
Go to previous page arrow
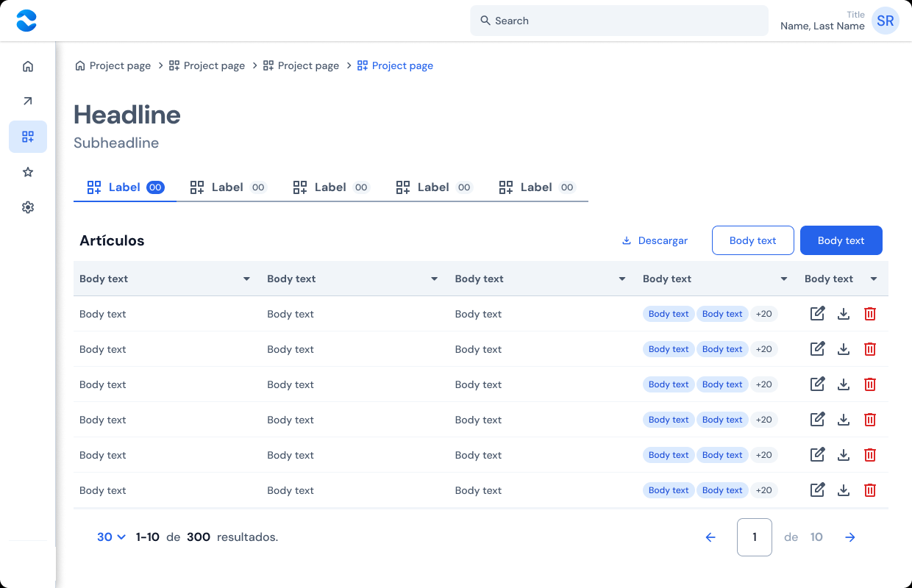point(710,537)
